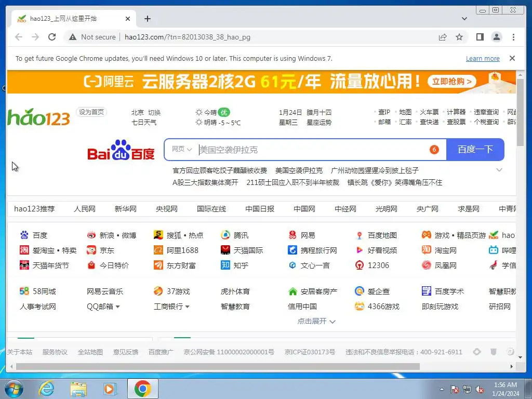Select the 央视网 tab
This screenshot has width=532, height=399.
tap(167, 209)
